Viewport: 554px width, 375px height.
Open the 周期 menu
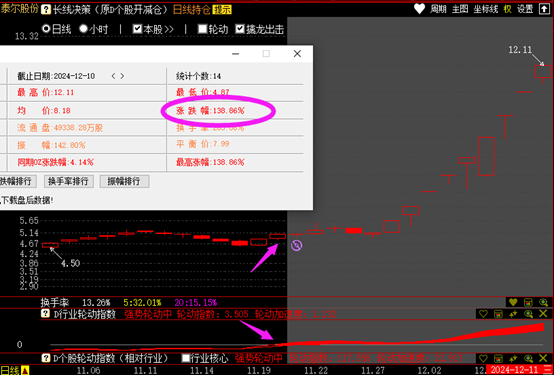tap(438, 9)
